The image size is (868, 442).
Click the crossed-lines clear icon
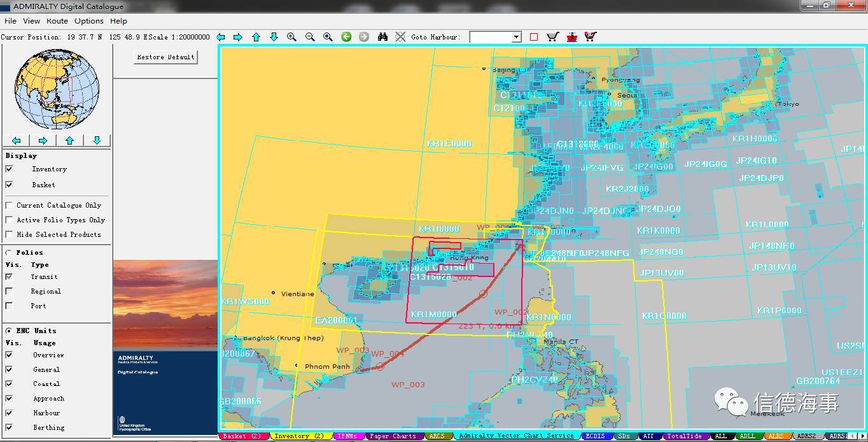coord(400,37)
